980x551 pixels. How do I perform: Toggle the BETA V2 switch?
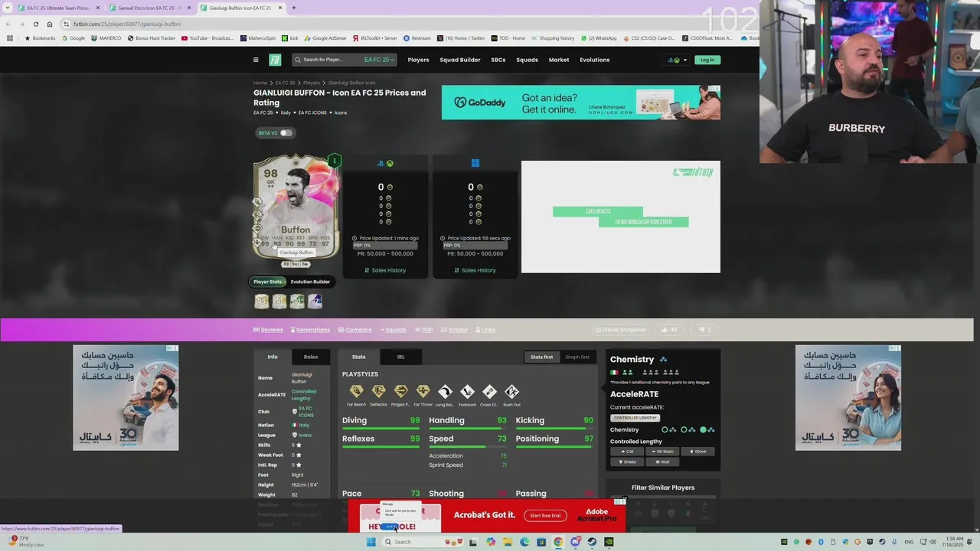tap(286, 133)
